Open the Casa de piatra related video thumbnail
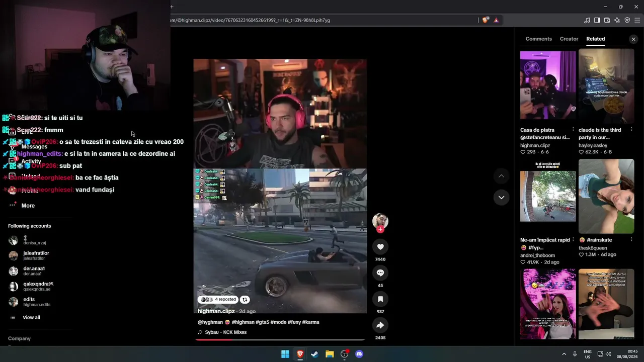 (548, 86)
